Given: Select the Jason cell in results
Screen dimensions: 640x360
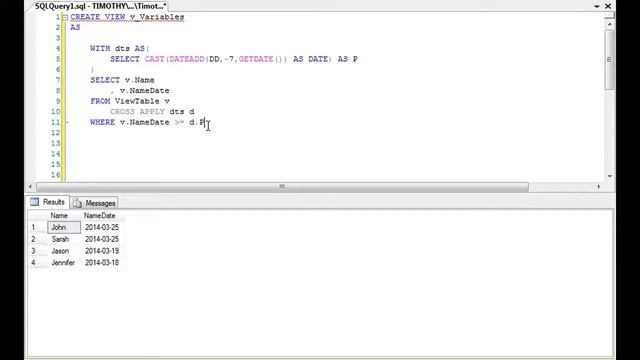Looking at the screenshot, I should pos(64,251).
